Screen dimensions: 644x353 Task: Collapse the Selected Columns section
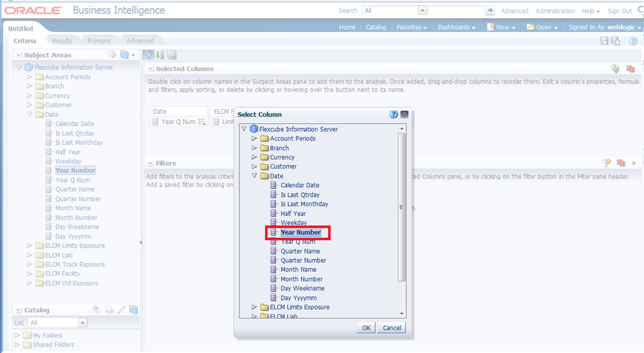pyautogui.click(x=151, y=69)
